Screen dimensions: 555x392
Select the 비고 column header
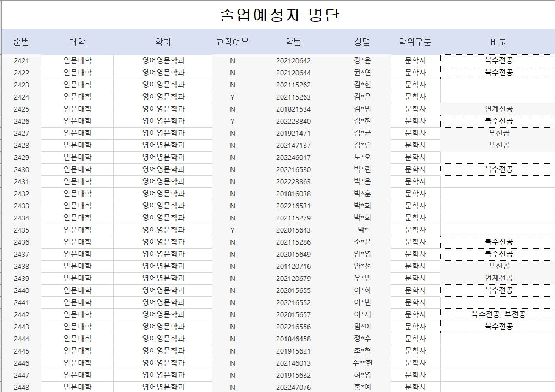[x=498, y=42]
